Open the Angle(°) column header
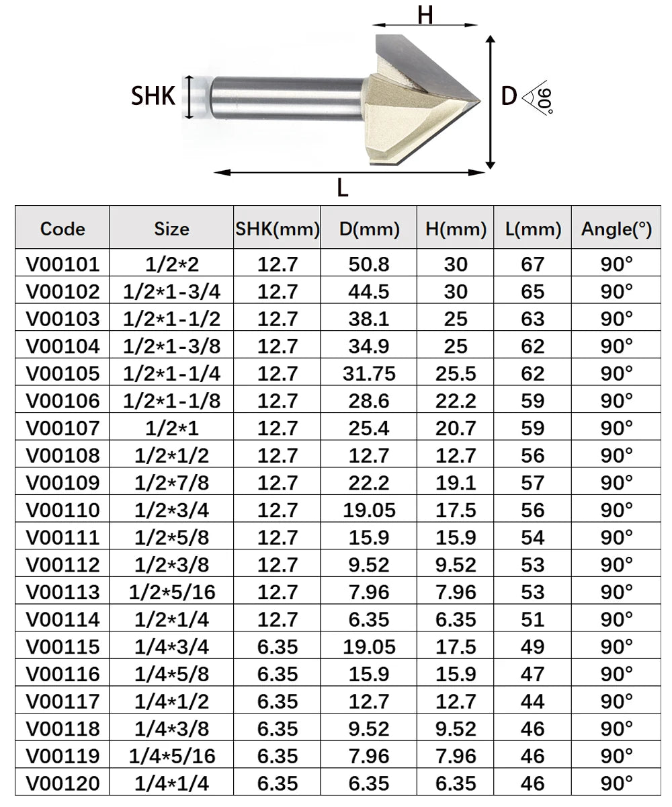This screenshot has height=807, width=672. coord(616,229)
